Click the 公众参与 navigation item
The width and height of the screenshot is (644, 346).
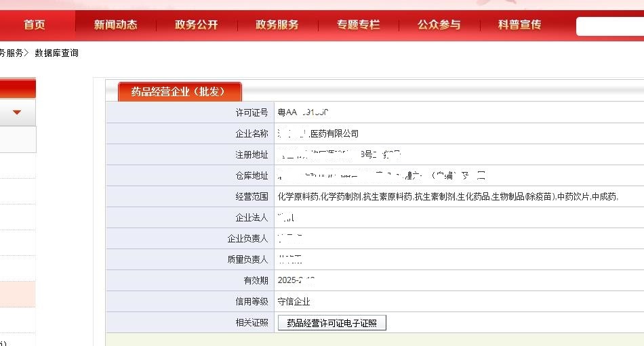439,25
